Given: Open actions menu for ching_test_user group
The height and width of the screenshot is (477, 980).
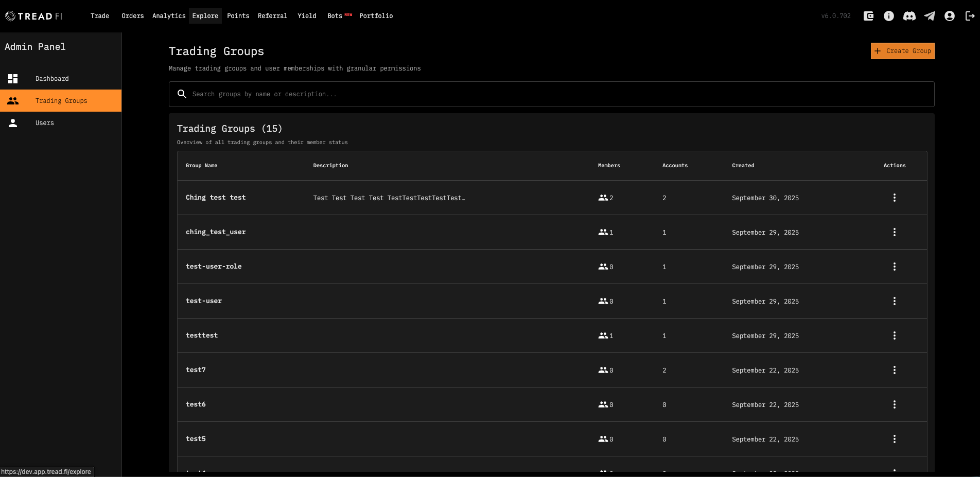Looking at the screenshot, I should pos(894,232).
